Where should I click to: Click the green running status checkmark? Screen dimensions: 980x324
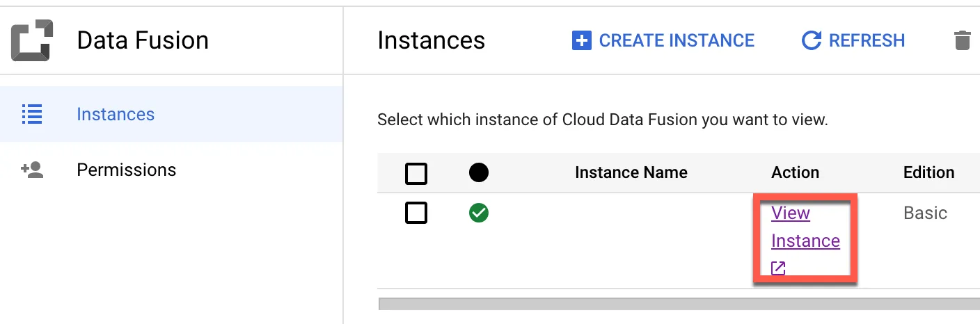tap(479, 213)
